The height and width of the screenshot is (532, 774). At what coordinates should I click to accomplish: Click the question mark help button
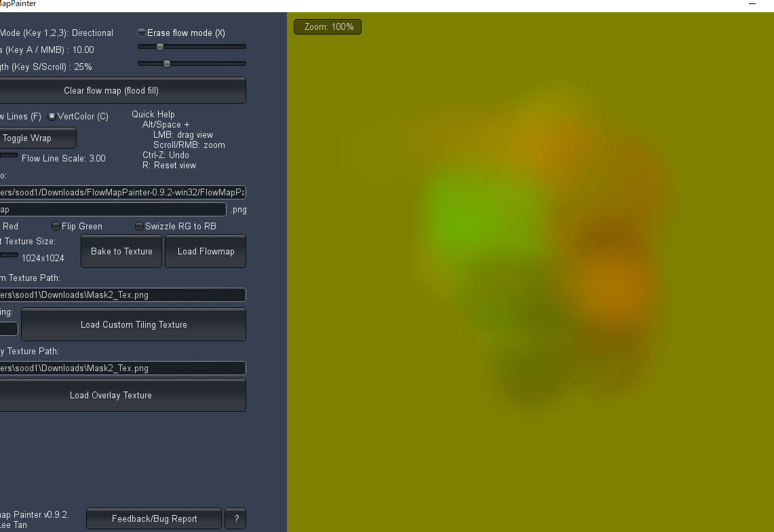tap(235, 518)
